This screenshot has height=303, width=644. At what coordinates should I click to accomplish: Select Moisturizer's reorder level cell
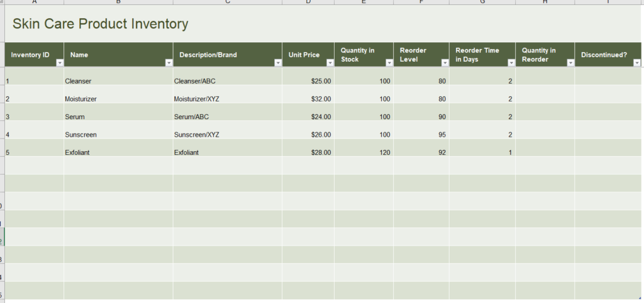click(421, 94)
